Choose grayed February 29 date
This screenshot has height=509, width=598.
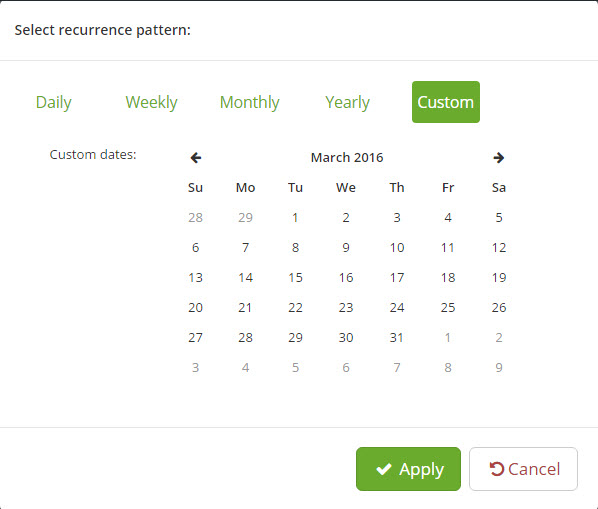245,218
